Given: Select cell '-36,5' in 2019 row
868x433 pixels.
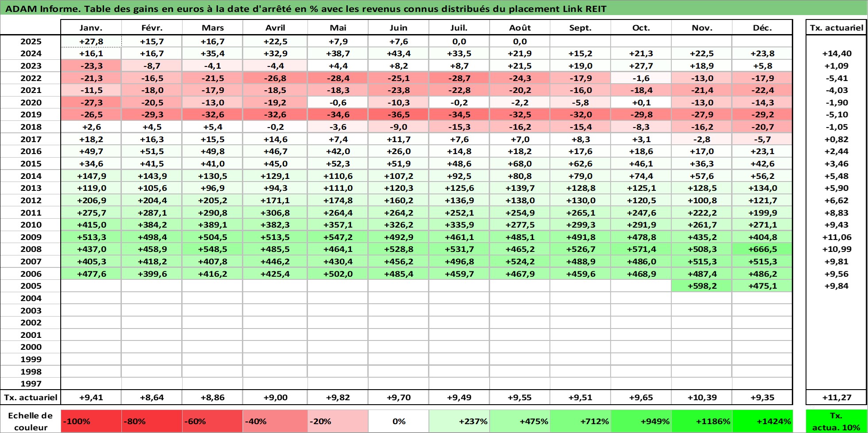Looking at the screenshot, I should pos(398,114).
